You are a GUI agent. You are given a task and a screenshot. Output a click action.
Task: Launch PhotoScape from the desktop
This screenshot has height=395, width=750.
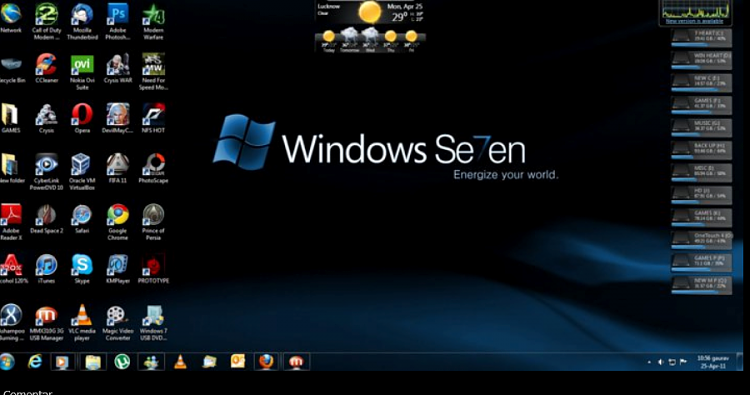[x=153, y=169]
